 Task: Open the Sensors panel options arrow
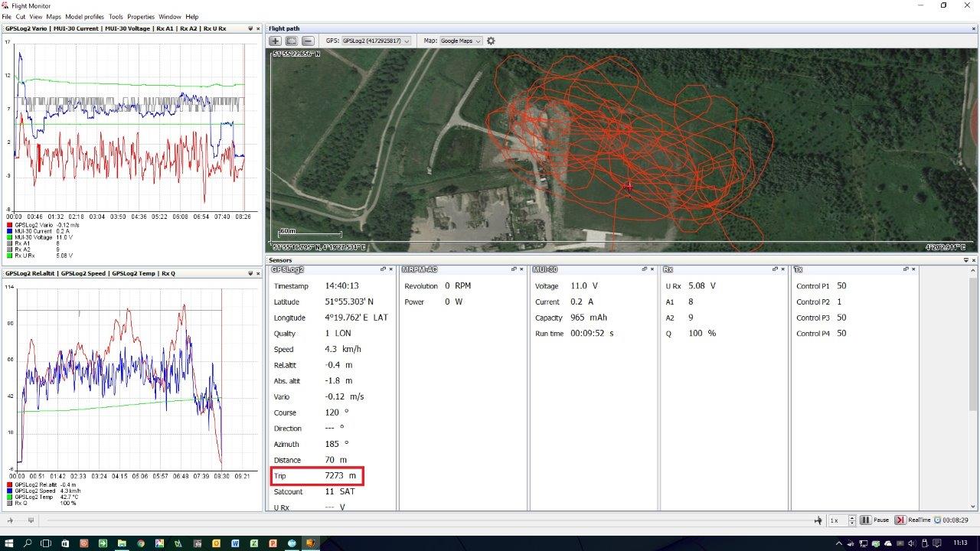[x=965, y=260]
